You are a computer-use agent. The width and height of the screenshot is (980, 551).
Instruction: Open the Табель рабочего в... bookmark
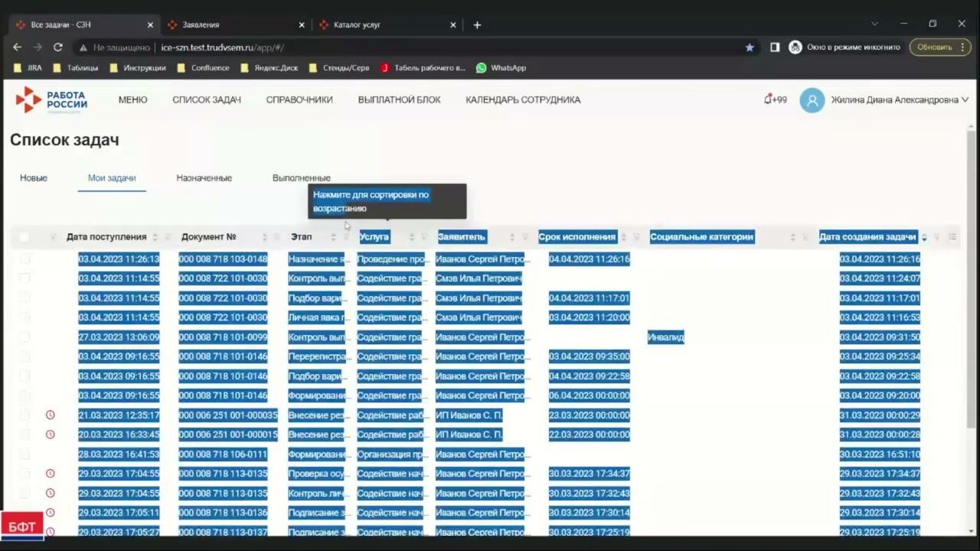423,67
